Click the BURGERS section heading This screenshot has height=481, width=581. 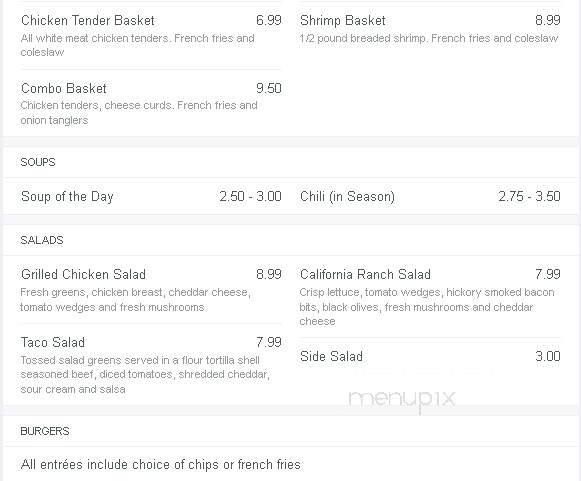tap(45, 431)
